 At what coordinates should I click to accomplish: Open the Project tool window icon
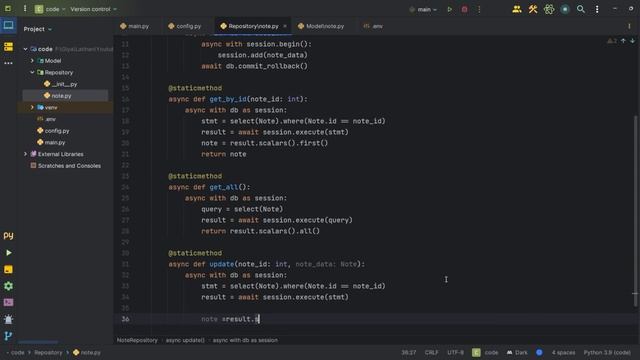8,26
